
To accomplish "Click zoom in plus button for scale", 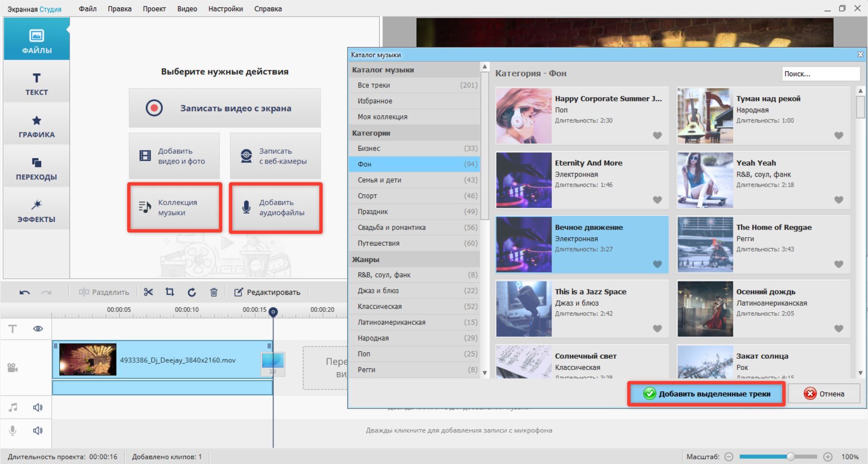I will coord(828,457).
